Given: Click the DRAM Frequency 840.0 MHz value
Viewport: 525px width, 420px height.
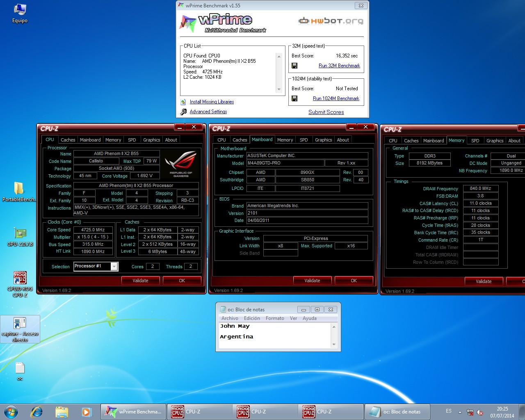Looking at the screenshot, I should (481, 188).
